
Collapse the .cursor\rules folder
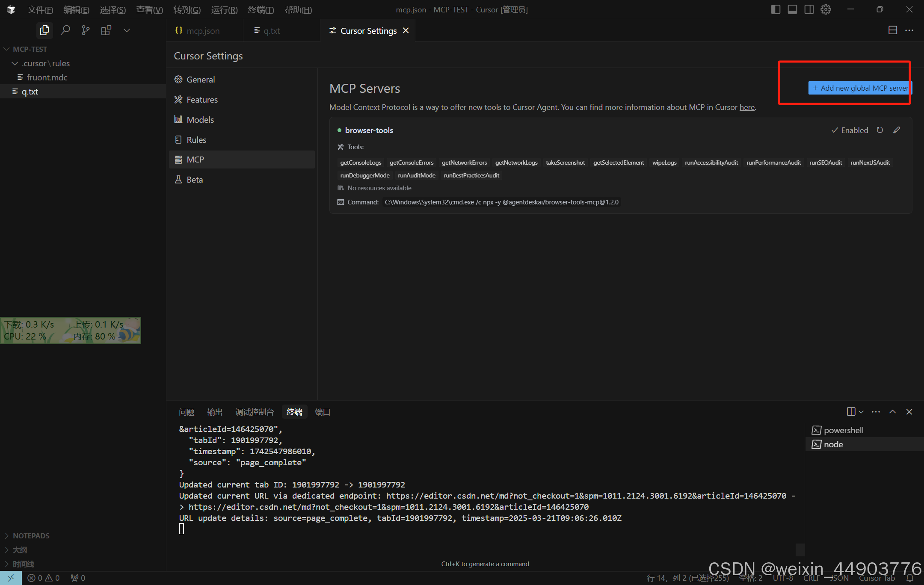15,63
